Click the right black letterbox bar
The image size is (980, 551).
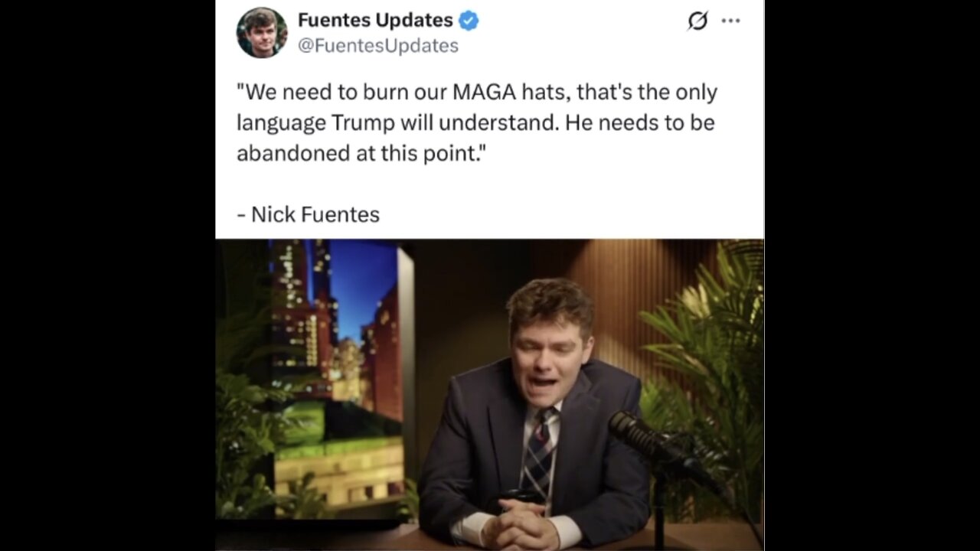pyautogui.click(x=872, y=275)
